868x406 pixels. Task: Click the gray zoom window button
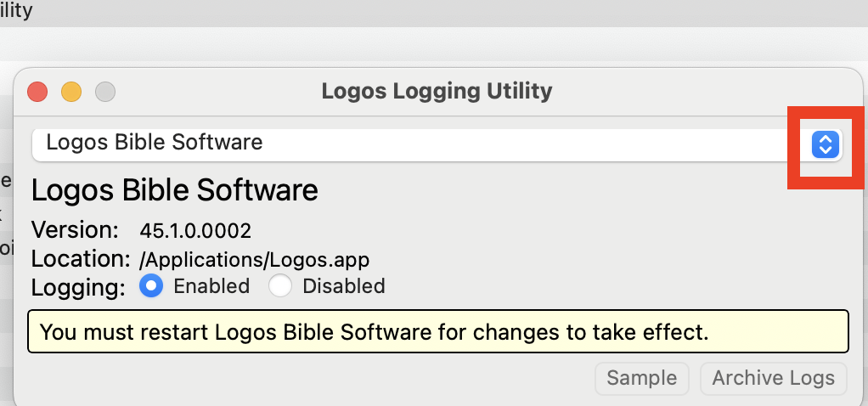[x=104, y=91]
